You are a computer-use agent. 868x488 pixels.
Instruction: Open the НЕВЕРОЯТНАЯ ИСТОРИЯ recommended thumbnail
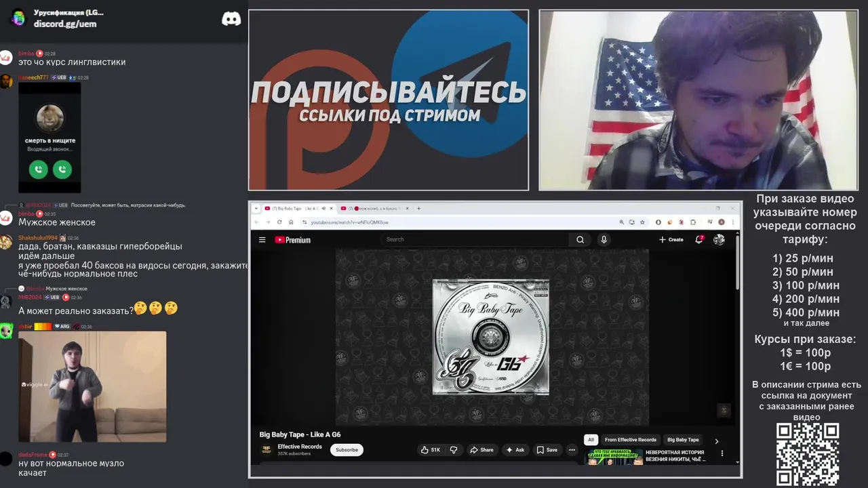click(x=614, y=456)
